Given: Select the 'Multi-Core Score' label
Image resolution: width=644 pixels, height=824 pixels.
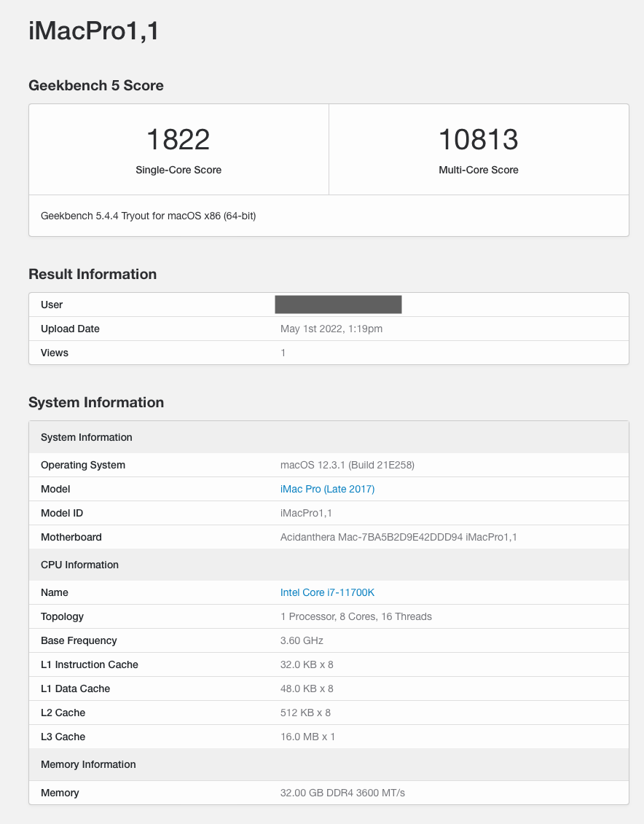Looking at the screenshot, I should (479, 170).
